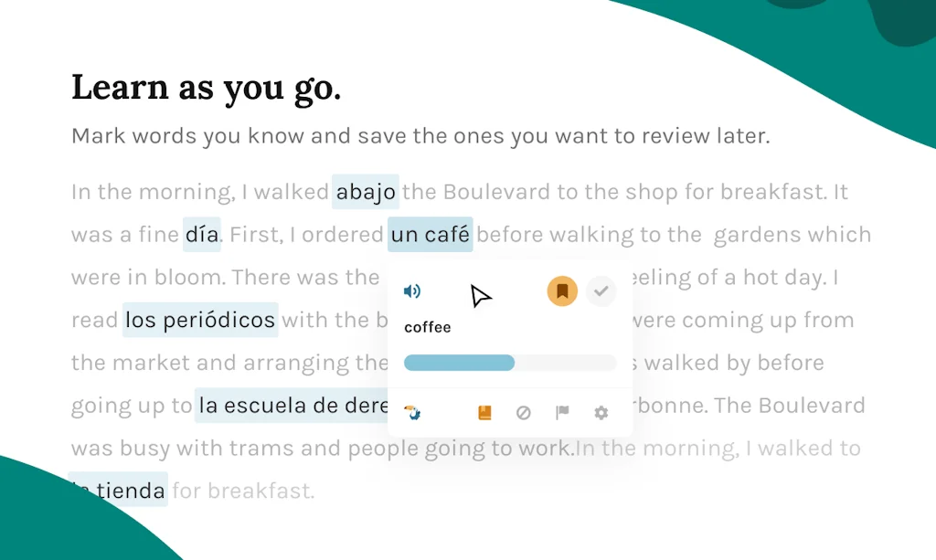Viewport: 936px width, 560px height.
Task: Click the orange bookmark save button
Action: [x=562, y=291]
